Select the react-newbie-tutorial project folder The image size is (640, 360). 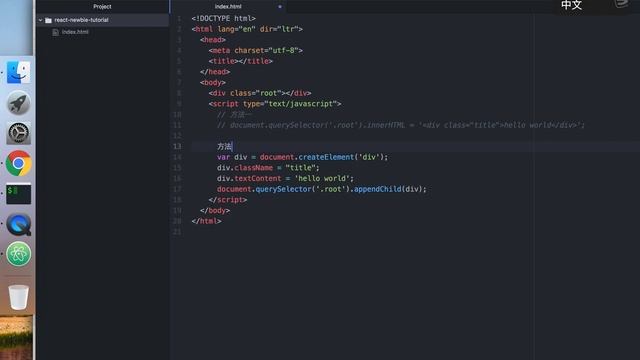point(102,20)
